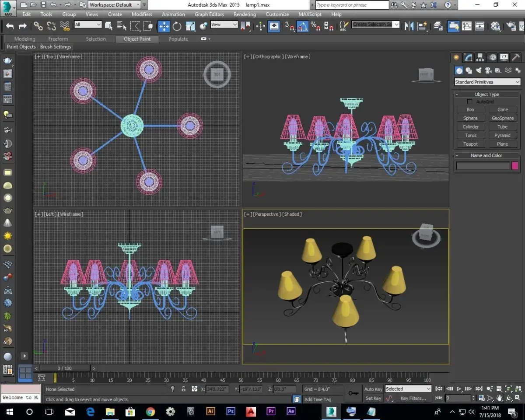The image size is (525, 420).
Task: Toggle the 3D Snaps button
Action: pos(290,26)
